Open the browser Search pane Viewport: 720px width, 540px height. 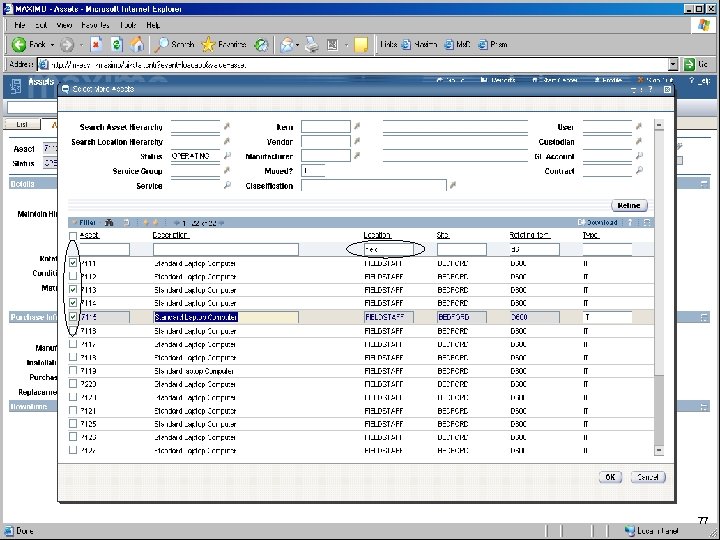click(174, 45)
